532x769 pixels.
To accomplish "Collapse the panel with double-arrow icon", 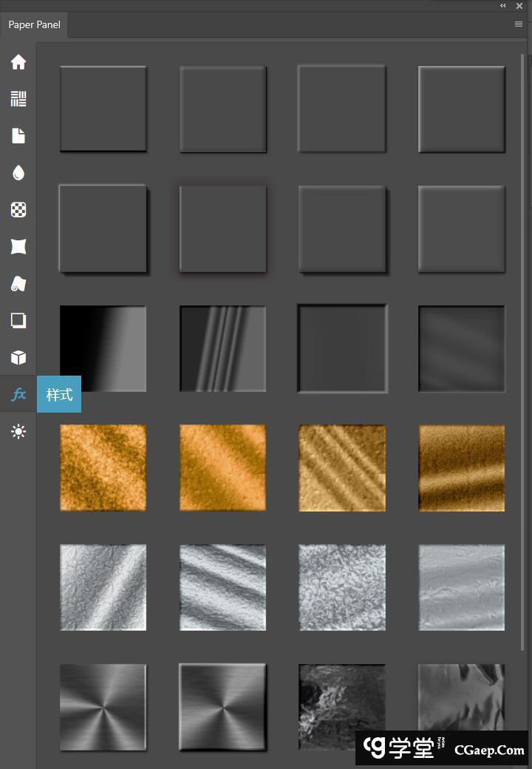I will coord(503,6).
